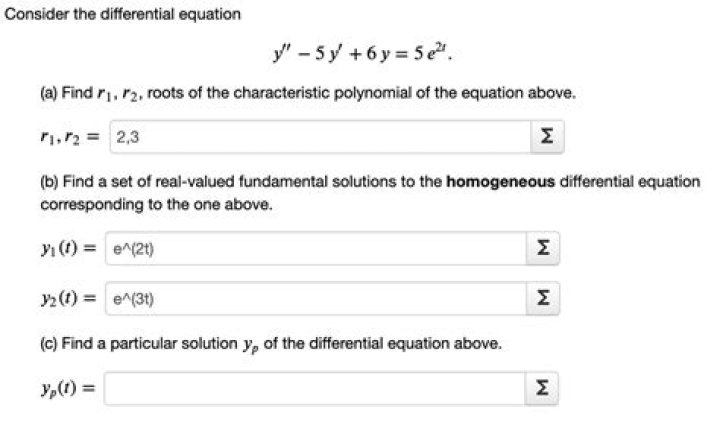Image resolution: width=720 pixels, height=425 pixels.
Task: Open sigma equation editor for y2(t) answer
Action: [x=542, y=298]
